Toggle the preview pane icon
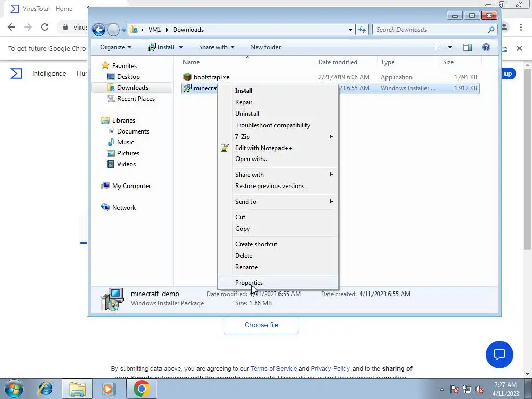The height and width of the screenshot is (399, 532). [468, 47]
